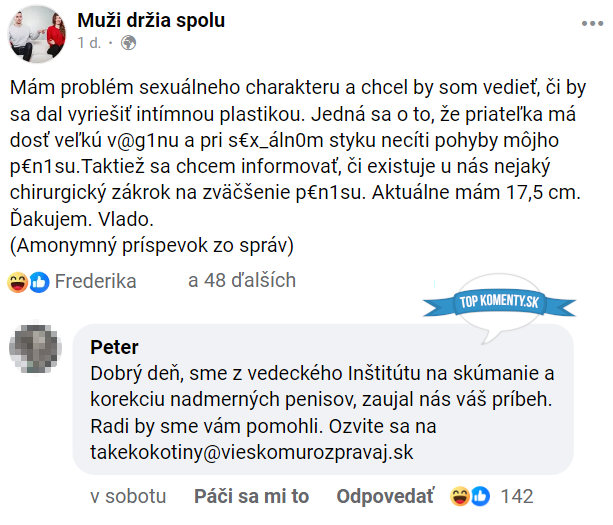
Task: Click the Top Komenty.sk ribbon badge
Action: [500, 302]
